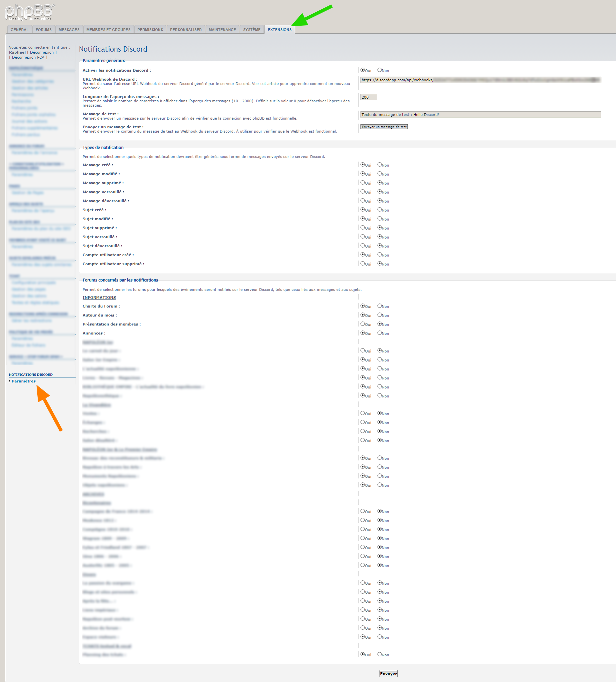The width and height of the screenshot is (616, 682).
Task: Click the message preview length field
Action: coord(368,97)
